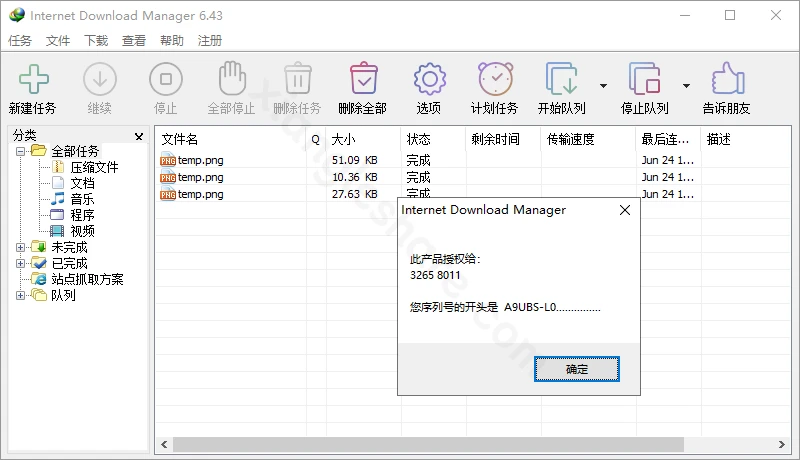Click 确定 button in dialog

(x=577, y=369)
